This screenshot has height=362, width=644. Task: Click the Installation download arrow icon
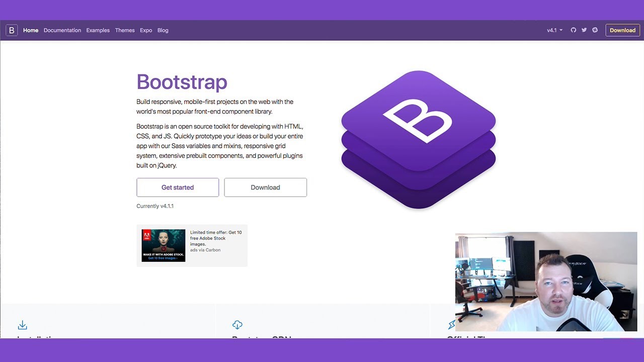(x=22, y=325)
